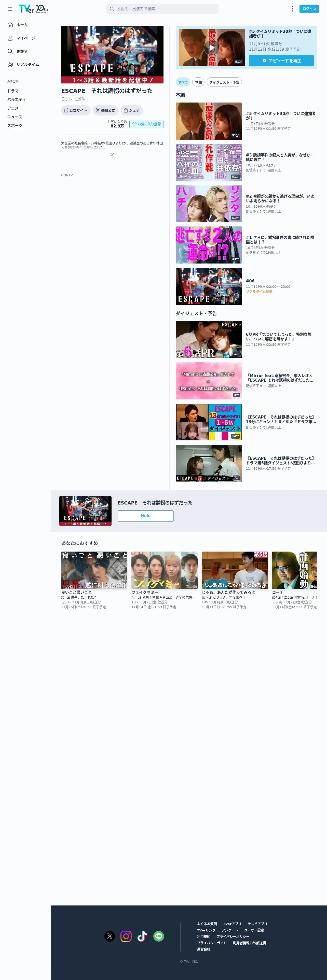Viewport: 327px width, 980px height.
Task: Open 利用者情報の外部送信 footer link
Action: click(x=249, y=943)
